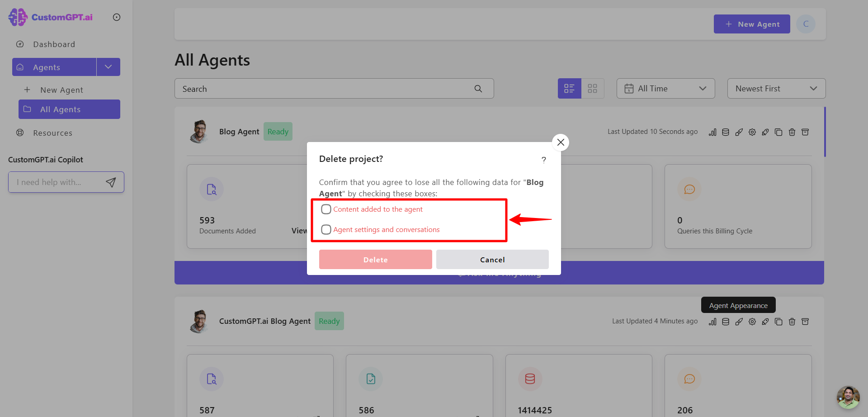
Task: Send Copilot message with paper plane icon
Action: 111,182
